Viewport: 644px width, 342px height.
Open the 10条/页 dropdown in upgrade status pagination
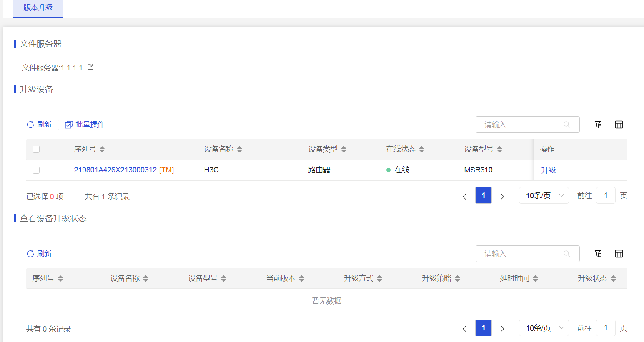point(544,328)
